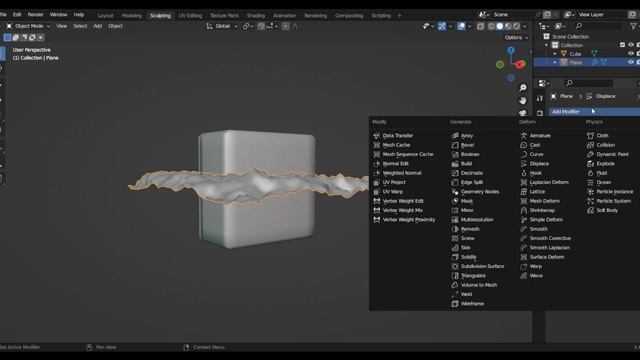The image size is (640, 360).
Task: Open the Scripting workspace tab
Action: 381,16
